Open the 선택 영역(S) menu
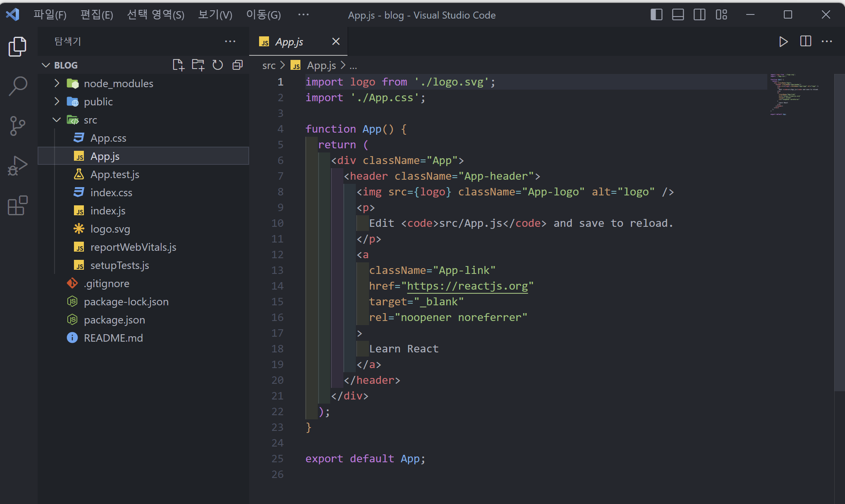This screenshot has width=845, height=504. [x=155, y=15]
